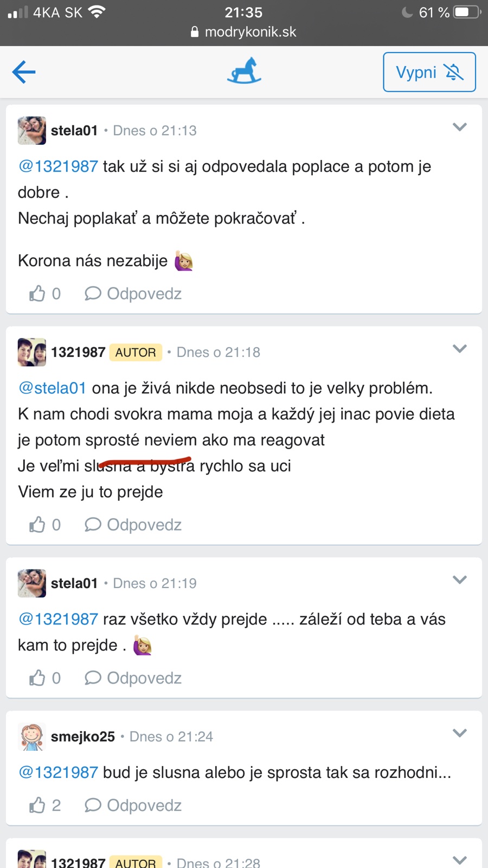Reply to smejko25's comment

(x=133, y=805)
